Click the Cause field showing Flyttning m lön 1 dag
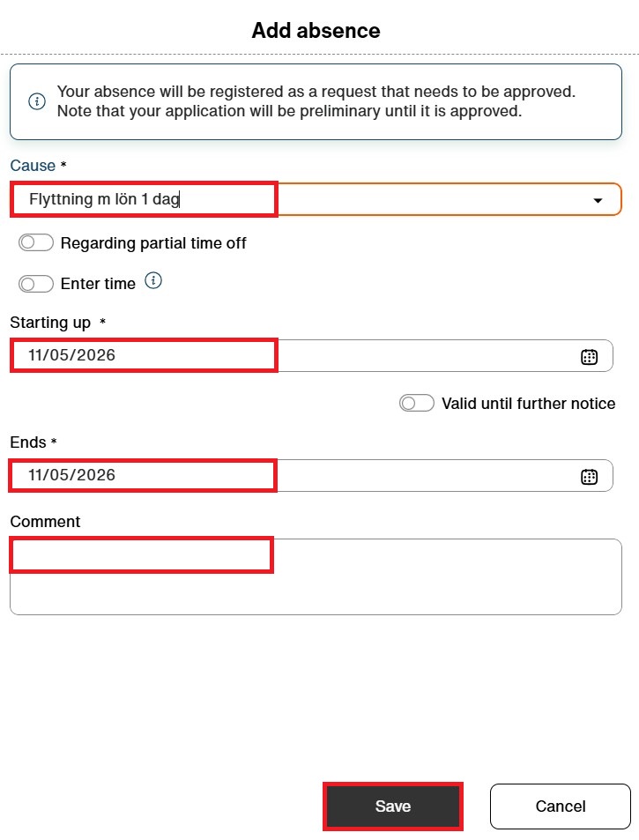Image resolution: width=639 pixels, height=840 pixels. [x=316, y=199]
